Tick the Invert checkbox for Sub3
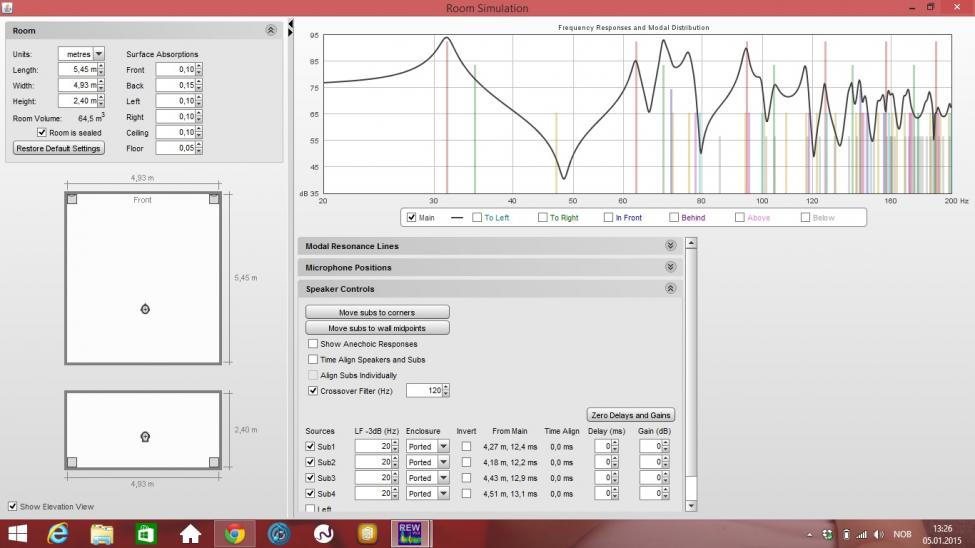This screenshot has width=975, height=548. 466,478
